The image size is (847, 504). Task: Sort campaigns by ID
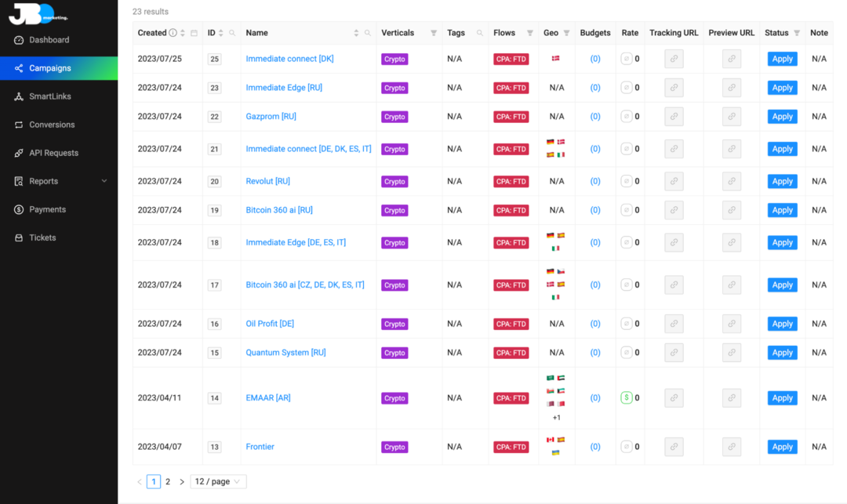click(x=220, y=33)
